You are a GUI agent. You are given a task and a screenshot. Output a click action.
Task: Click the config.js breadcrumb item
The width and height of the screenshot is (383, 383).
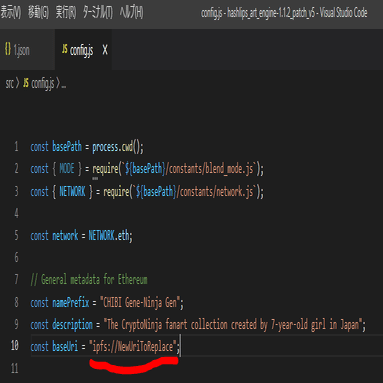43,84
